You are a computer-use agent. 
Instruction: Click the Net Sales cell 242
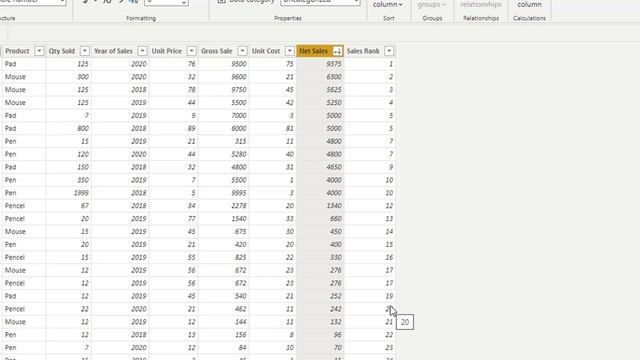(336, 309)
